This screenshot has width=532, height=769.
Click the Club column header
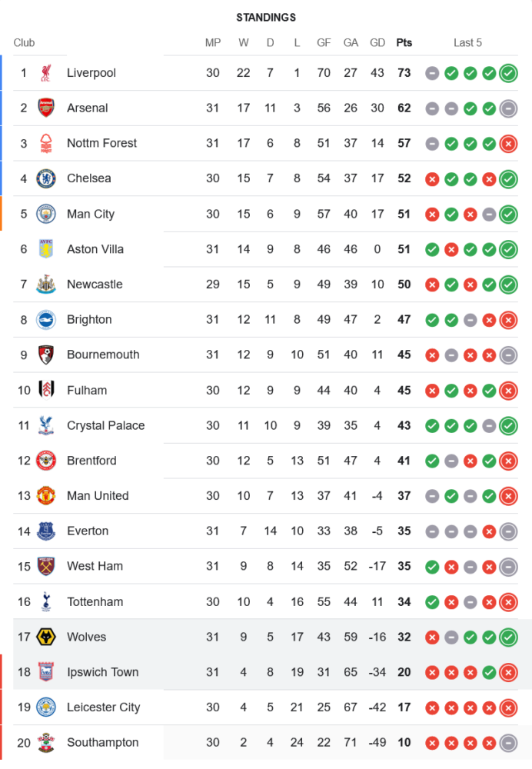[24, 43]
